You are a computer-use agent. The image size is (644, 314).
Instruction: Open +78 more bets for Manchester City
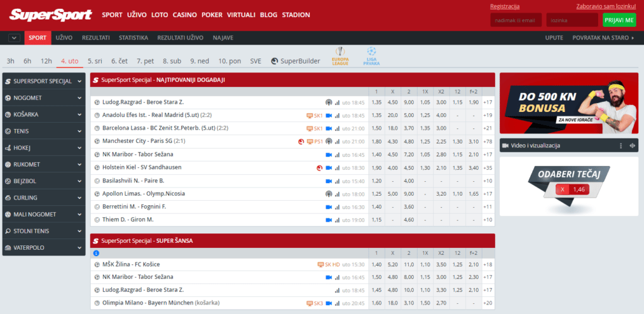(x=488, y=142)
